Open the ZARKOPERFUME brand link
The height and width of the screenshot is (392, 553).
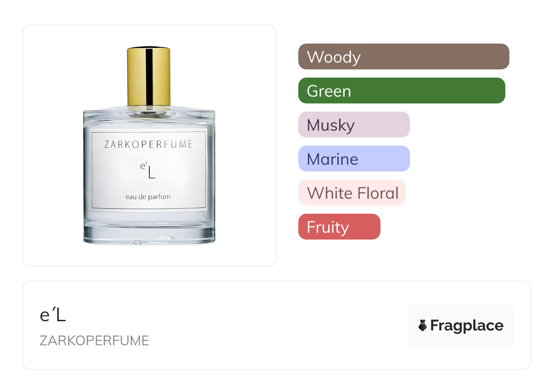[94, 341]
